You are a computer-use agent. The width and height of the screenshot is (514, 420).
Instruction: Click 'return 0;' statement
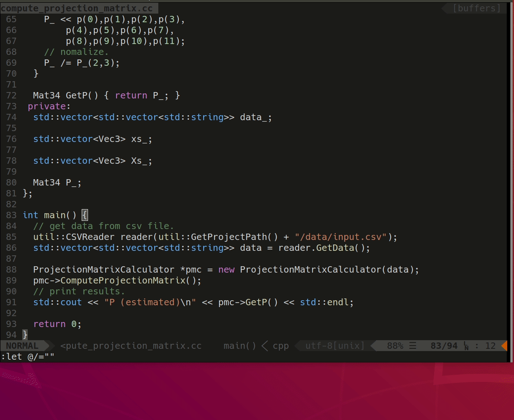pos(57,324)
